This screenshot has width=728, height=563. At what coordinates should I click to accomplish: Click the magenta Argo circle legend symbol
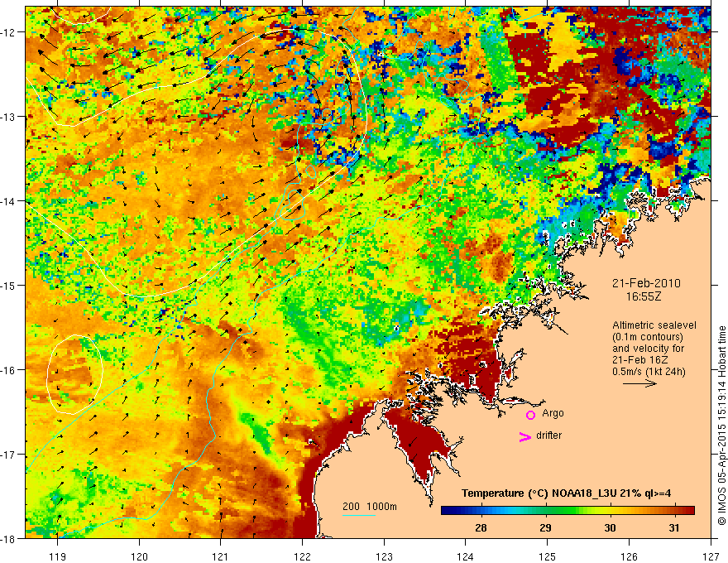point(530,415)
